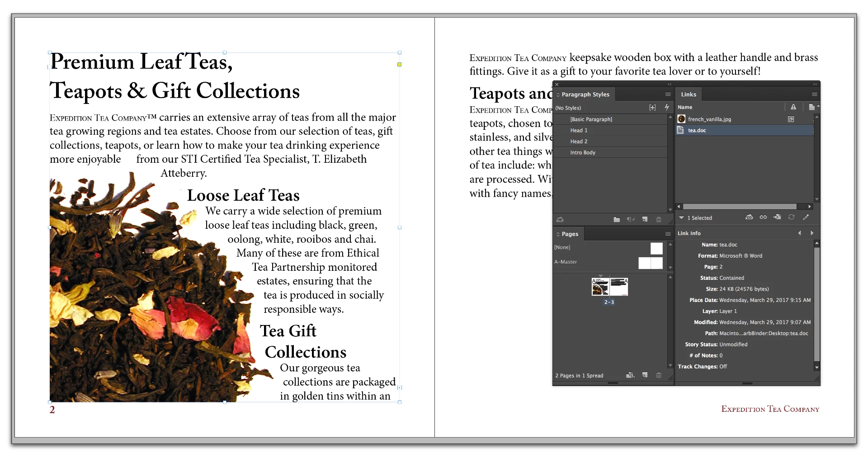Click the embedded icon beside french_vanilla.jpg
Viewport: 868px width, 457px height.
click(x=791, y=119)
